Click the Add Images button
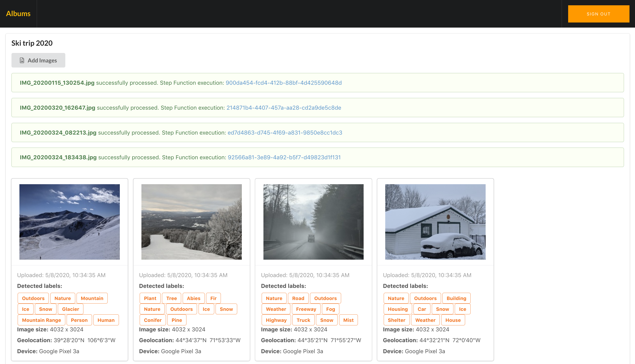This screenshot has height=364, width=635. (x=38, y=60)
